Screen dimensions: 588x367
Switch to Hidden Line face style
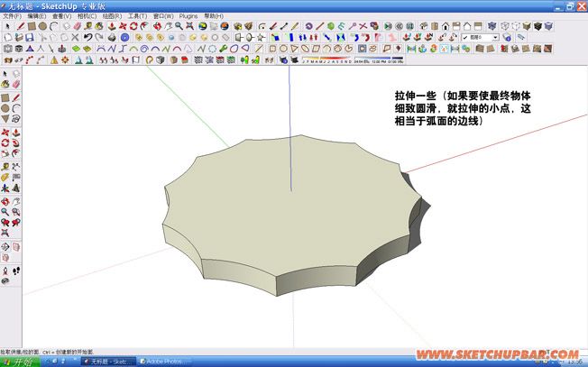pos(516,26)
